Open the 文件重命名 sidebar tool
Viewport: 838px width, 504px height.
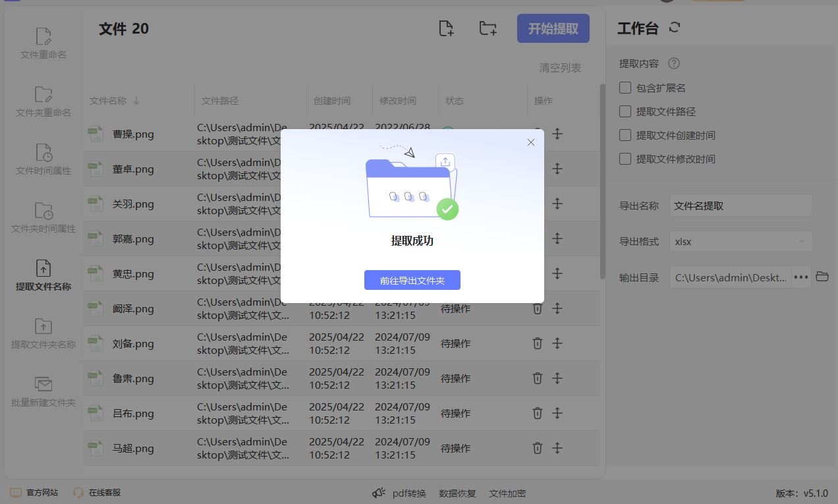(x=43, y=43)
